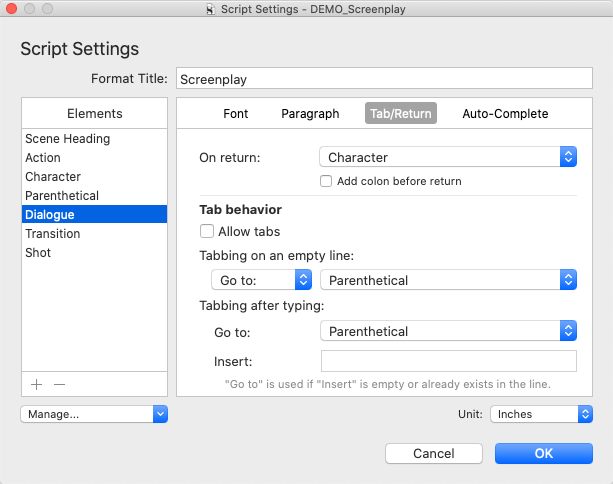Open the Manage... dropdown menu
613x484 pixels.
[94, 413]
